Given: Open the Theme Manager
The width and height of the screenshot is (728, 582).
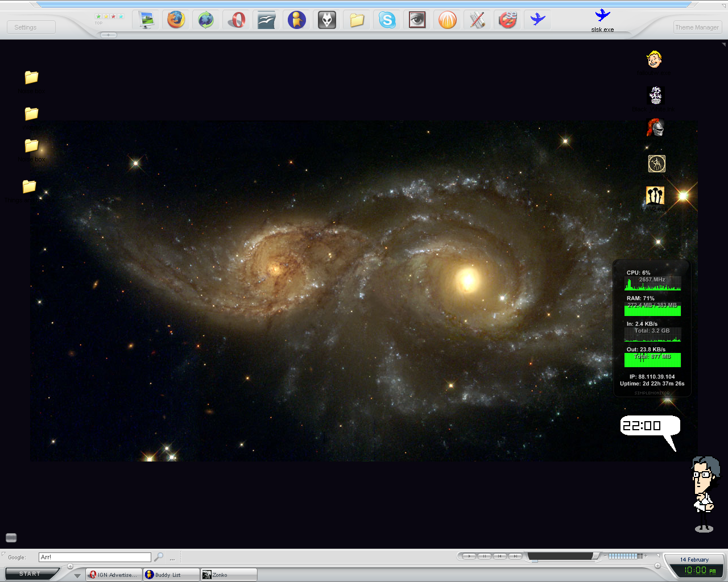Looking at the screenshot, I should tap(697, 27).
